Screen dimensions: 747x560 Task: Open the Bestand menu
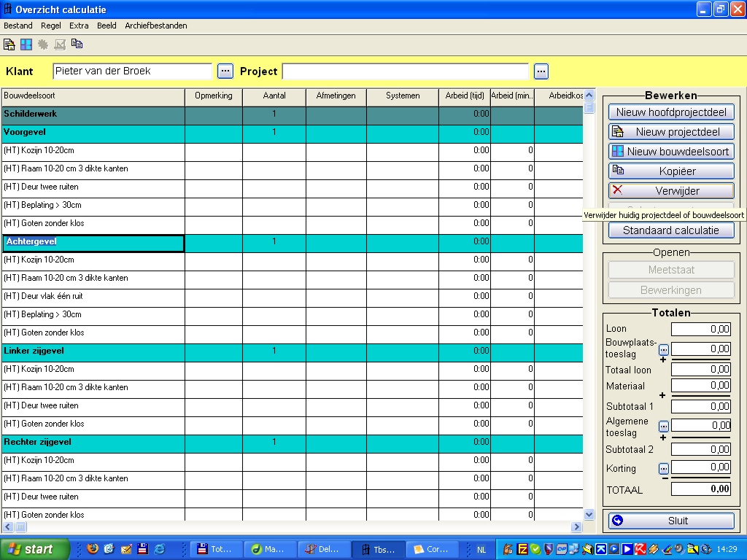click(x=18, y=26)
